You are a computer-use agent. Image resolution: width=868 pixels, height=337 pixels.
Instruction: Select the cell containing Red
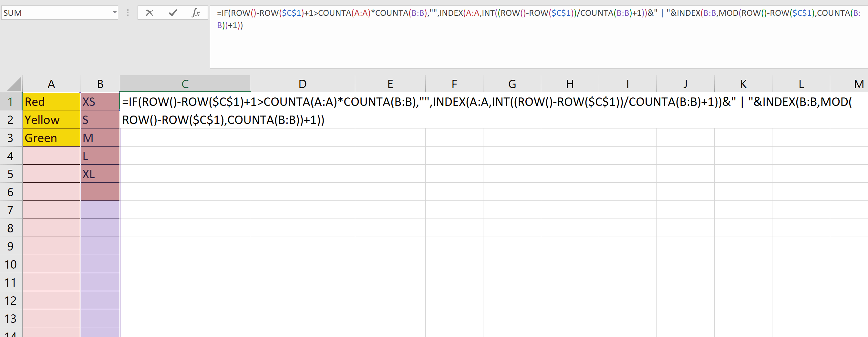click(x=51, y=101)
